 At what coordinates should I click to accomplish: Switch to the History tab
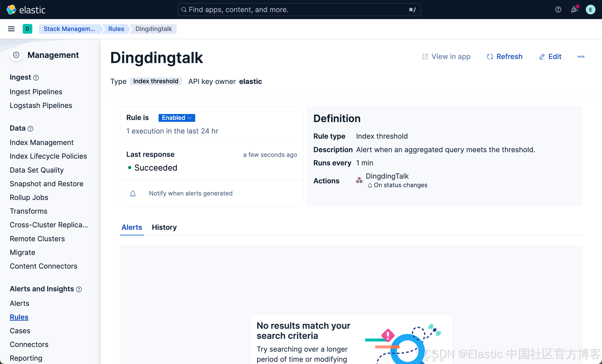point(164,227)
